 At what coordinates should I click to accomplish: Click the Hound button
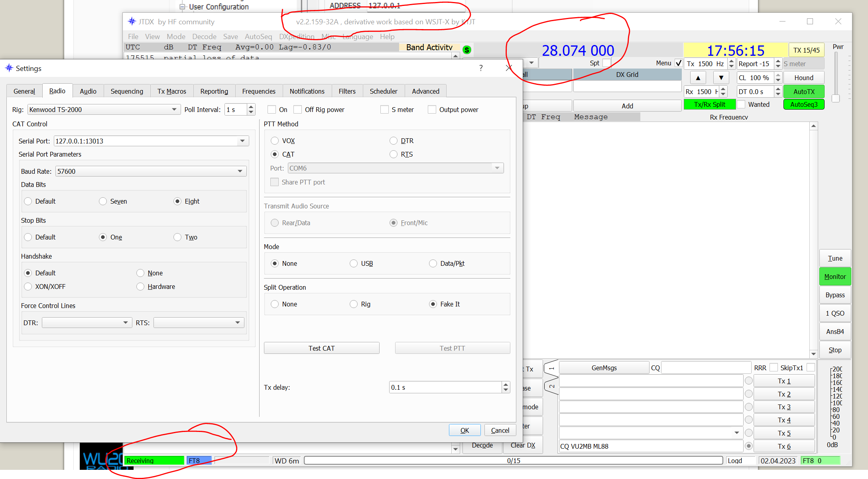pyautogui.click(x=803, y=78)
